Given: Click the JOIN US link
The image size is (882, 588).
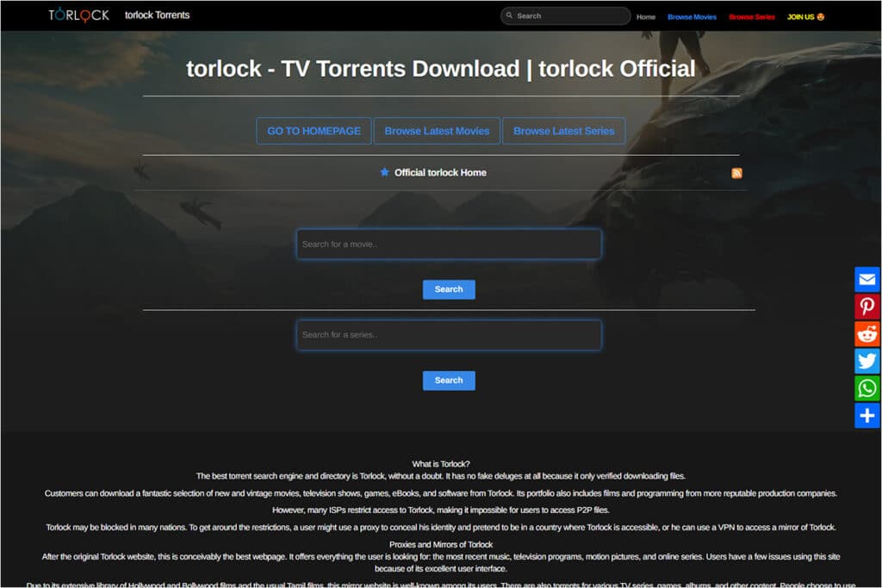Looking at the screenshot, I should [805, 16].
